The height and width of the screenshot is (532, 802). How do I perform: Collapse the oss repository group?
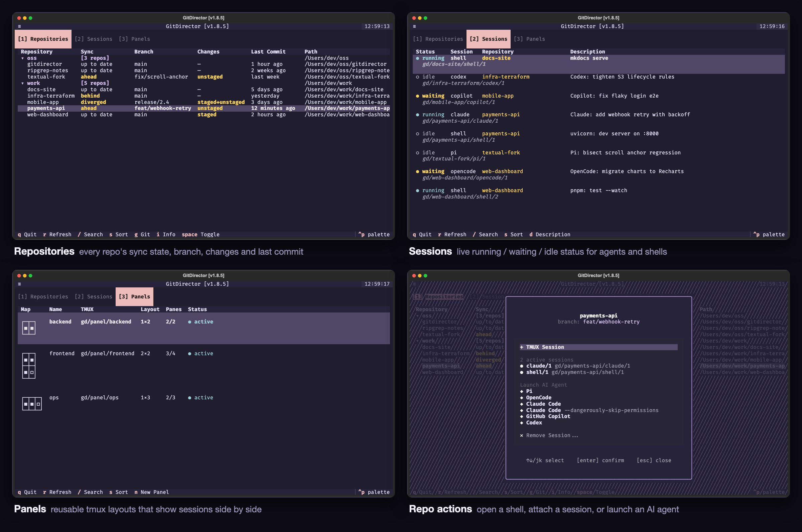pos(23,58)
